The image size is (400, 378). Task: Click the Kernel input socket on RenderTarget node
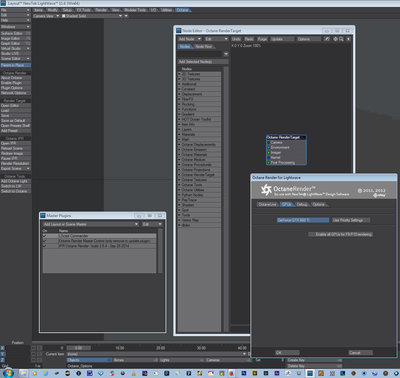coord(269,157)
